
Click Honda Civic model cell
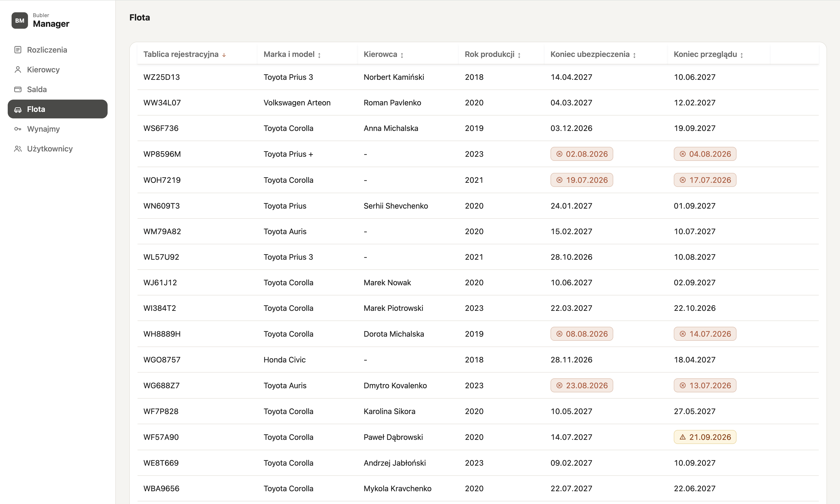284,360
